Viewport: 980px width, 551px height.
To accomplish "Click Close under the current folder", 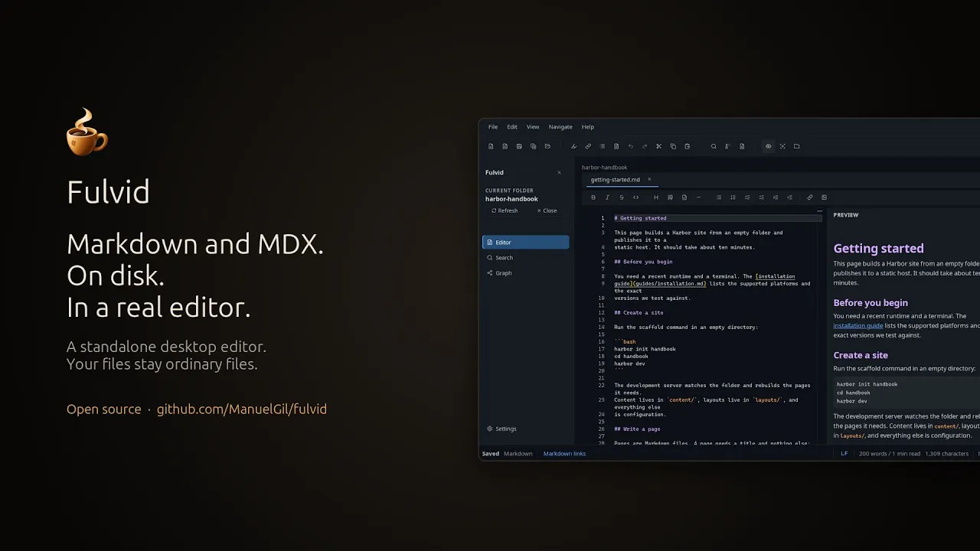I will (x=547, y=210).
